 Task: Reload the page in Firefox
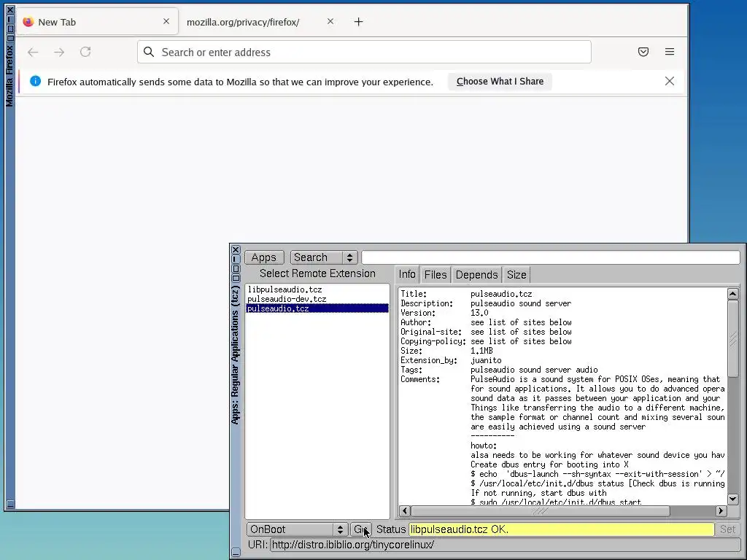tap(85, 52)
